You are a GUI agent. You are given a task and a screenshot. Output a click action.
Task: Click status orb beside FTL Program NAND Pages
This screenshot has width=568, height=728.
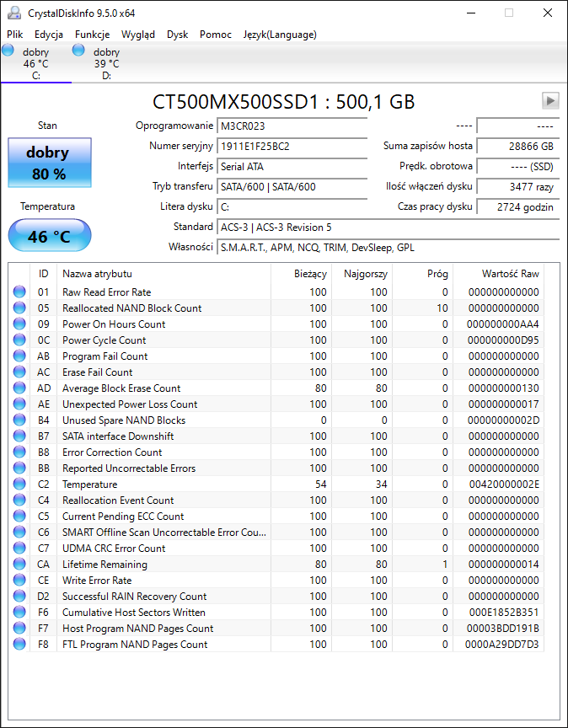coord(19,644)
